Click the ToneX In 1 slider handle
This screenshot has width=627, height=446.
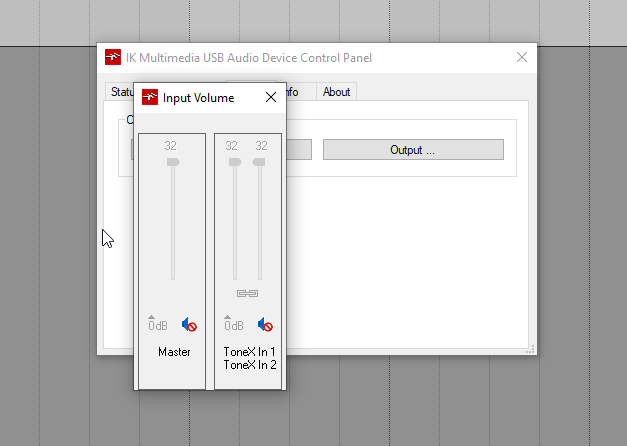(x=235, y=161)
